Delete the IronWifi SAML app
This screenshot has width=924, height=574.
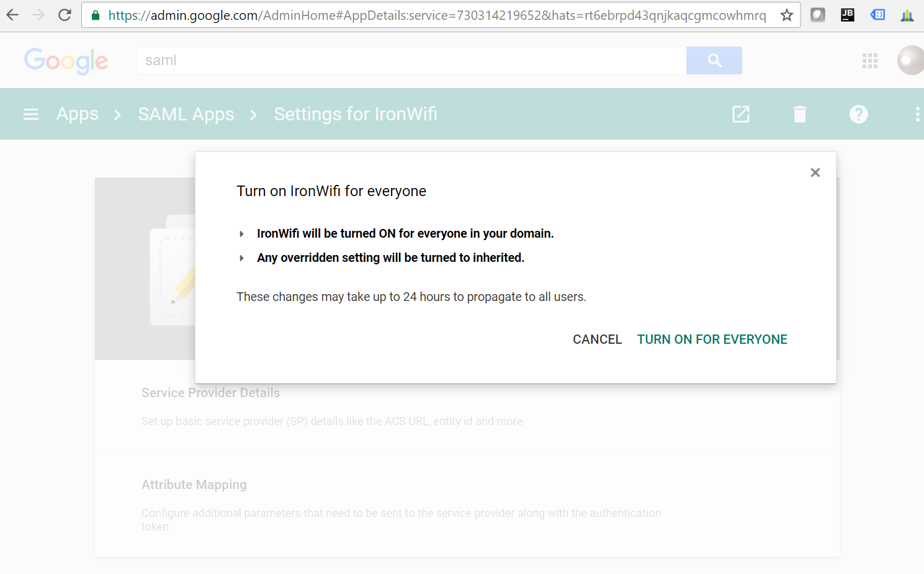point(799,114)
